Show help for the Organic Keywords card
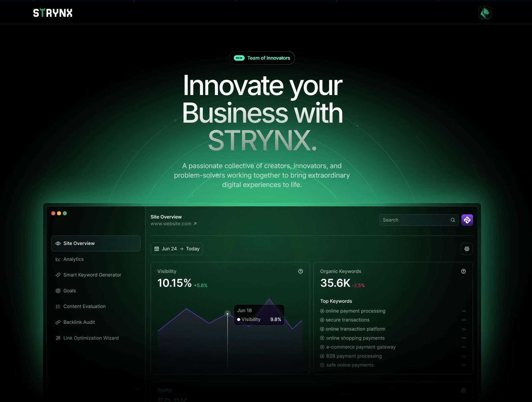532x402 pixels. pyautogui.click(x=464, y=271)
